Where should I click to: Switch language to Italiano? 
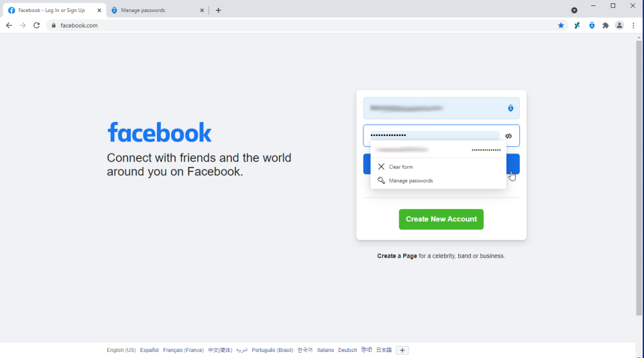tap(325, 350)
